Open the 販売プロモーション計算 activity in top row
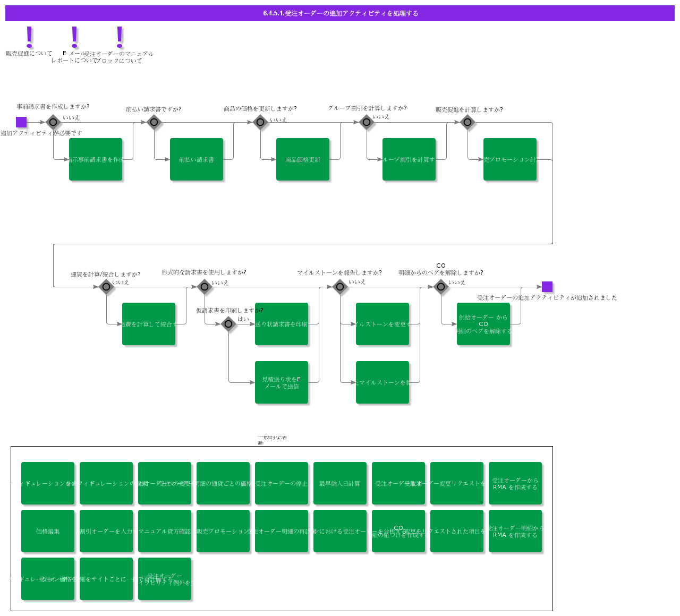The width and height of the screenshot is (680, 616). coord(510,159)
